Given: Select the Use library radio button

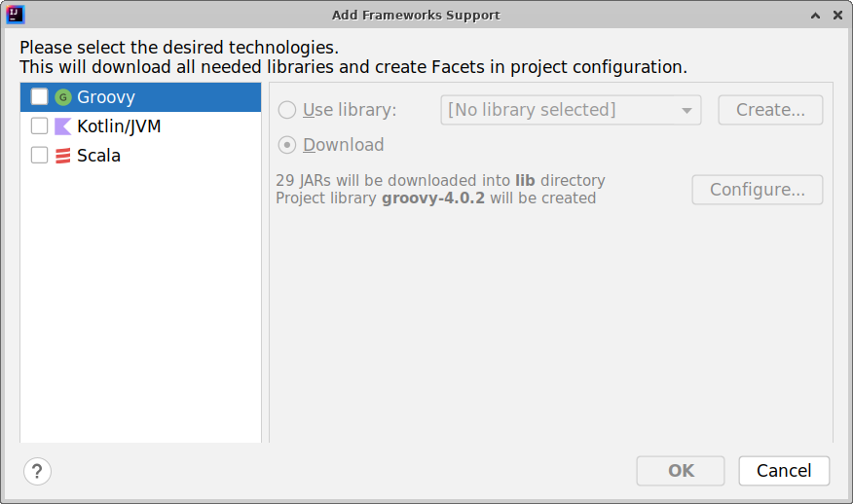Looking at the screenshot, I should 287,110.
